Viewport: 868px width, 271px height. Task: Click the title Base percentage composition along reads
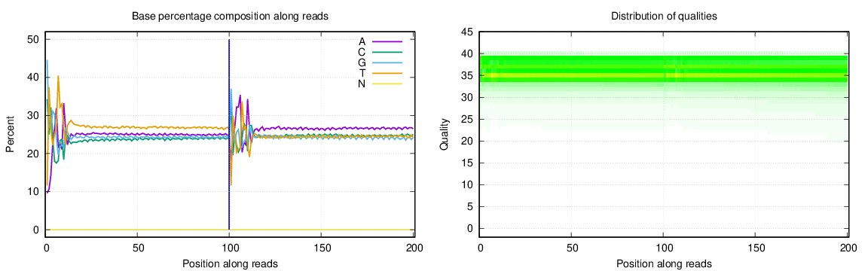click(231, 17)
